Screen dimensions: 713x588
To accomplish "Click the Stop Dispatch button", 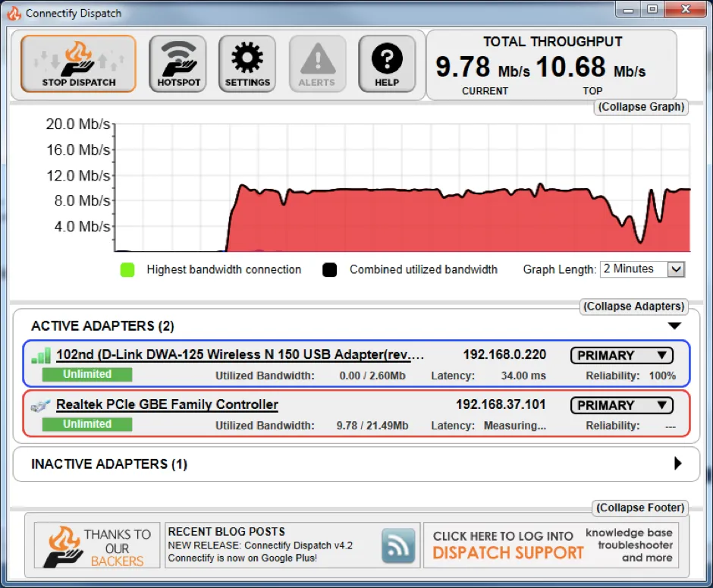I will pyautogui.click(x=78, y=64).
